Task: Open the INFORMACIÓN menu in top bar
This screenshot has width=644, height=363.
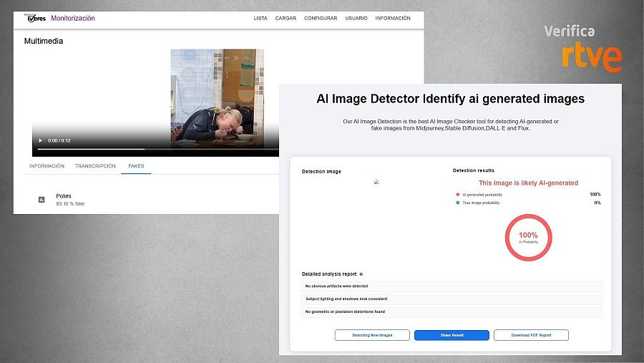Action: click(x=393, y=19)
